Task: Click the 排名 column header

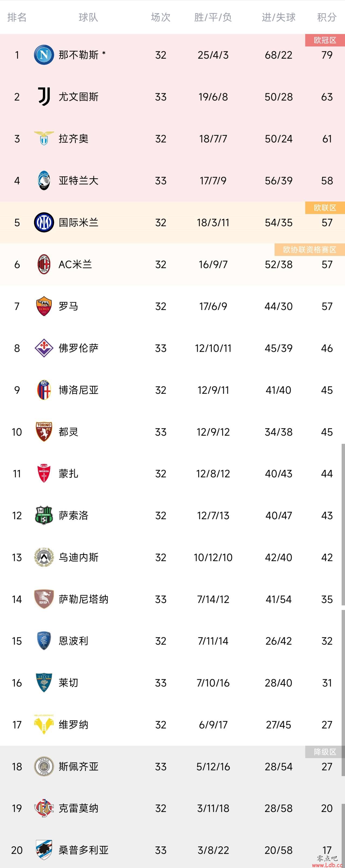Action: 17,17
